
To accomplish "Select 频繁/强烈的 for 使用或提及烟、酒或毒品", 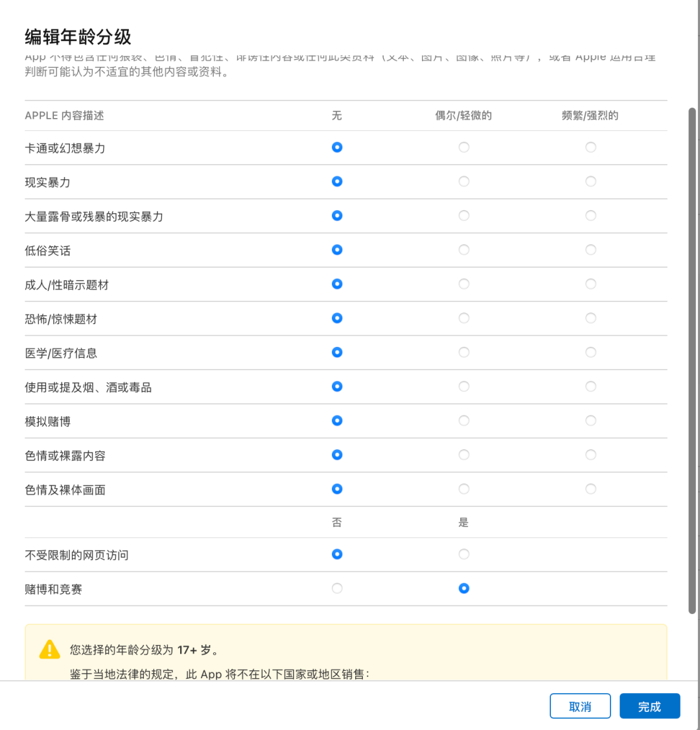I will pyautogui.click(x=590, y=386).
